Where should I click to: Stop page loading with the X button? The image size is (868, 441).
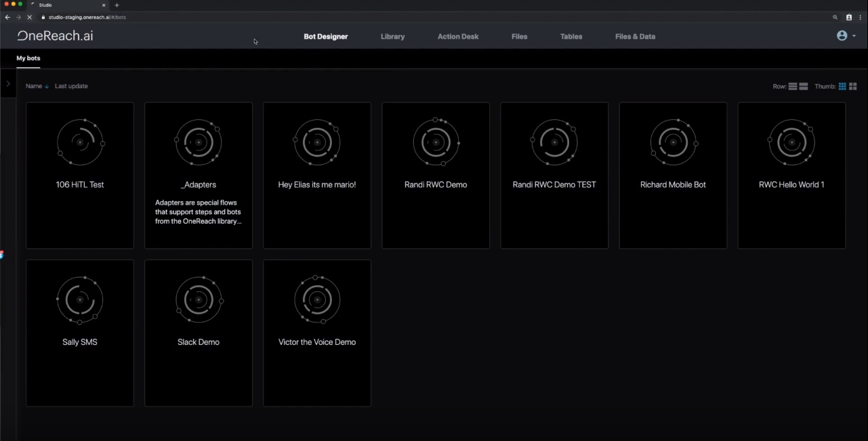pos(29,17)
